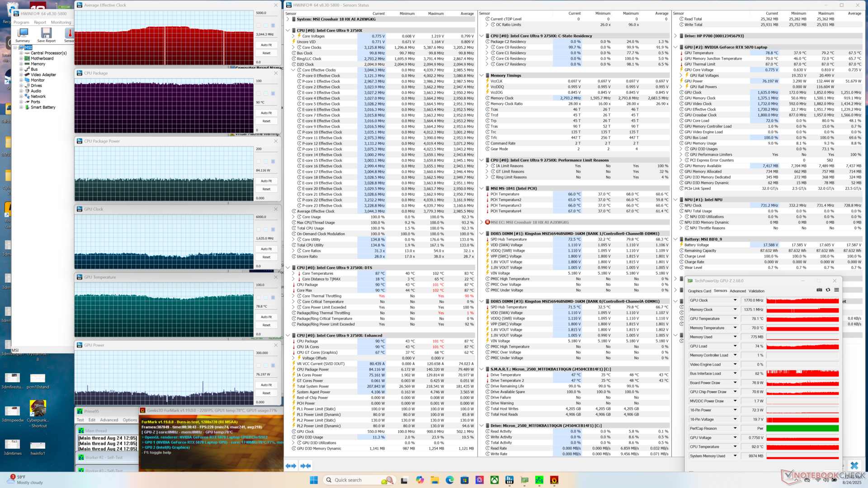Open GPU-Z hamburger menu icon
This screenshot has height=488, width=868.
coord(836,290)
